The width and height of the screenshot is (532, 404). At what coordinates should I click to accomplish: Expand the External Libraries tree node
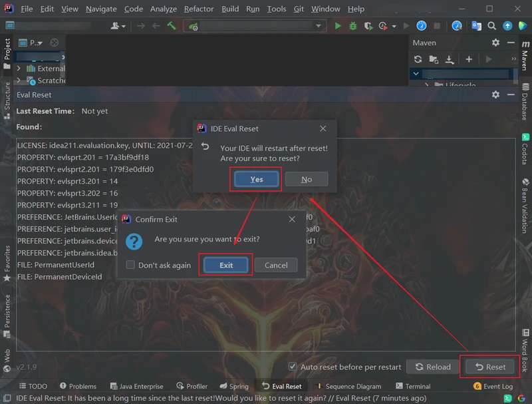tap(19, 68)
